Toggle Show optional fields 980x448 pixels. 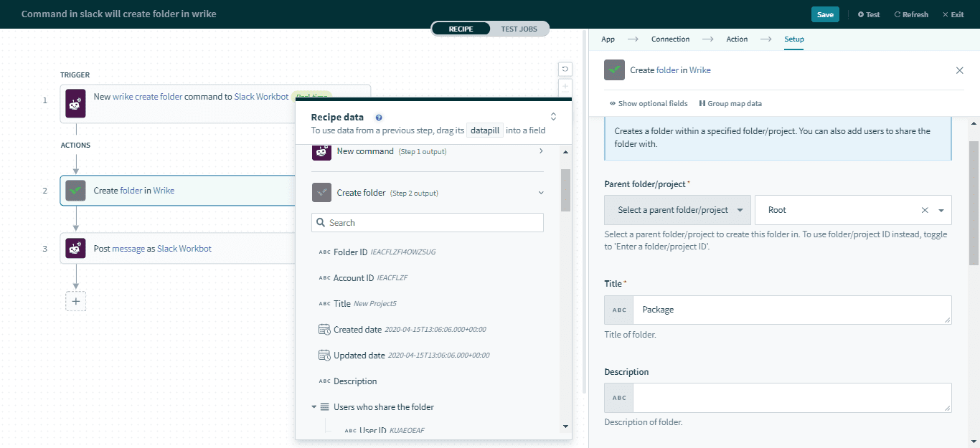(648, 103)
